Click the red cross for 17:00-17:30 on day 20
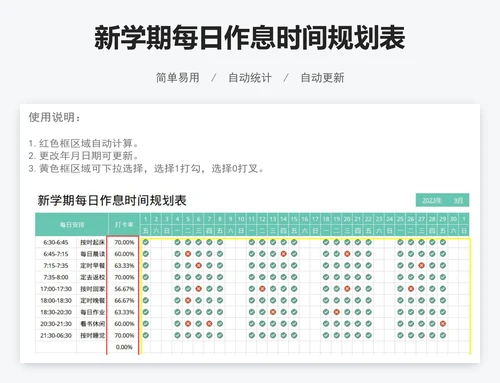 [347, 289]
